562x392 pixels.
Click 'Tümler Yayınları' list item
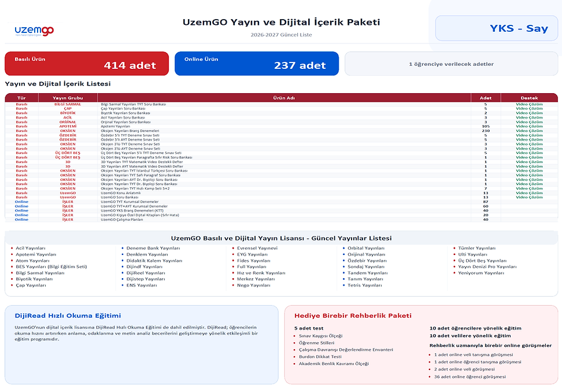(476, 248)
